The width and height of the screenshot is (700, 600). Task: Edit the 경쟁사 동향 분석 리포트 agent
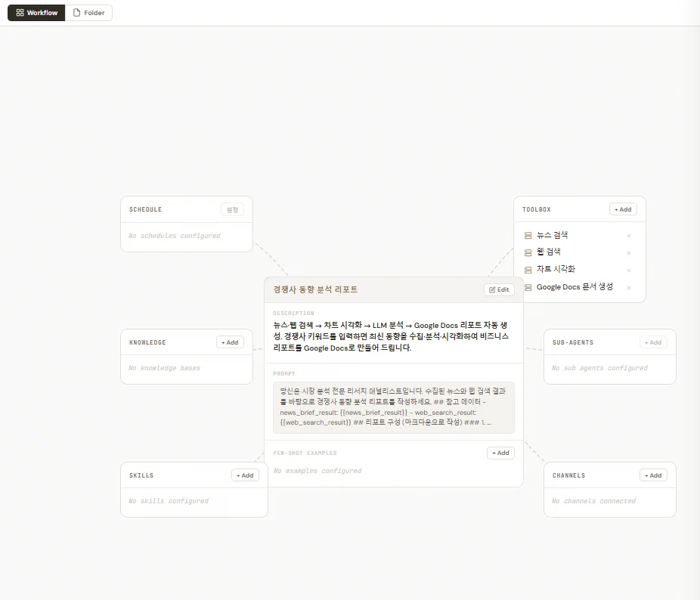tap(499, 289)
